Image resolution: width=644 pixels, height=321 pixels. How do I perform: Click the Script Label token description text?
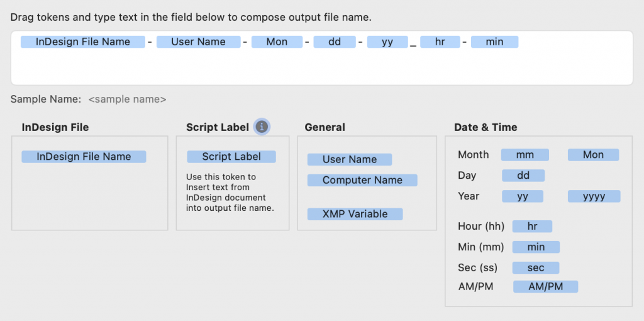(230, 193)
